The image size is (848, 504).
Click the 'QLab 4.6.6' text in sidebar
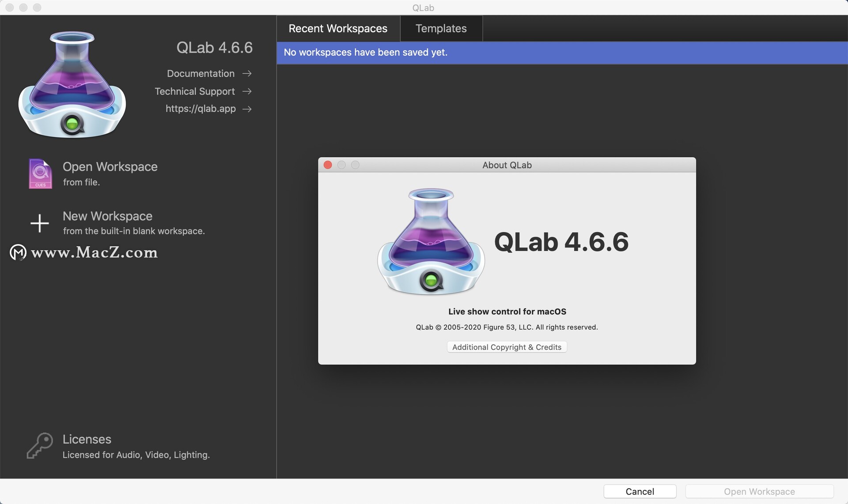tap(214, 47)
